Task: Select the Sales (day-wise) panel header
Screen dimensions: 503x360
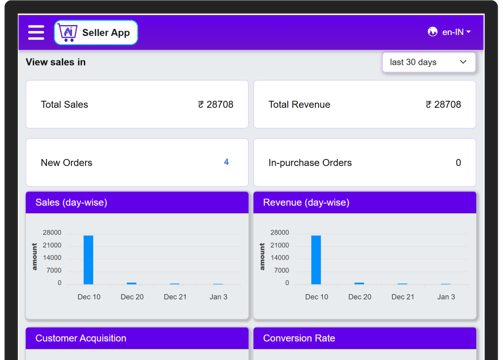Action: pos(137,203)
